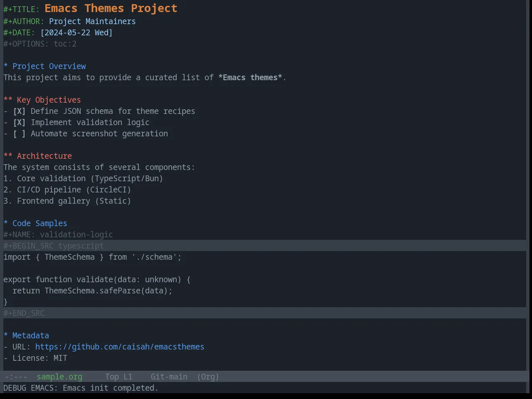Collapse the Metadata heading star
532x399 pixels.
tap(6, 335)
